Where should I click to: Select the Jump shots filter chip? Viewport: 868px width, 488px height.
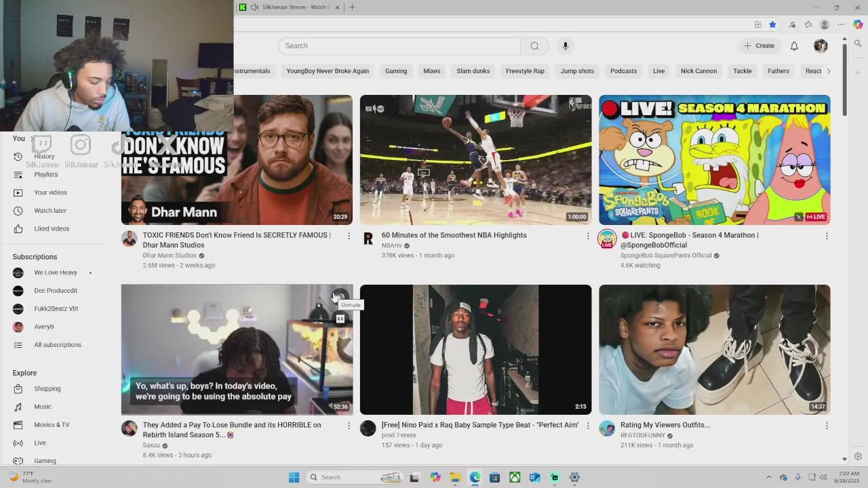pyautogui.click(x=577, y=71)
